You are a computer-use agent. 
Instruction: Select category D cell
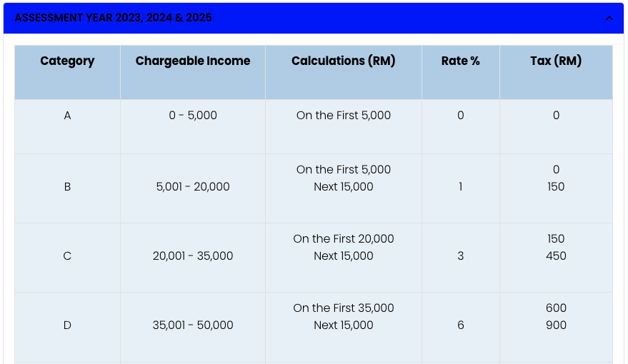point(67,325)
